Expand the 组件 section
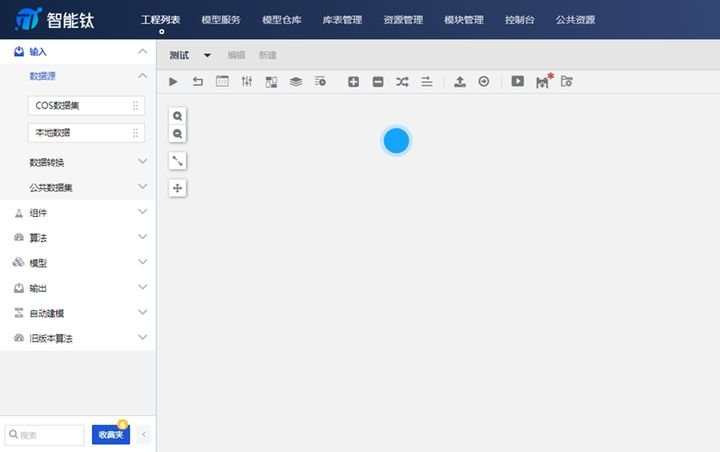The image size is (720, 452). coord(143,212)
